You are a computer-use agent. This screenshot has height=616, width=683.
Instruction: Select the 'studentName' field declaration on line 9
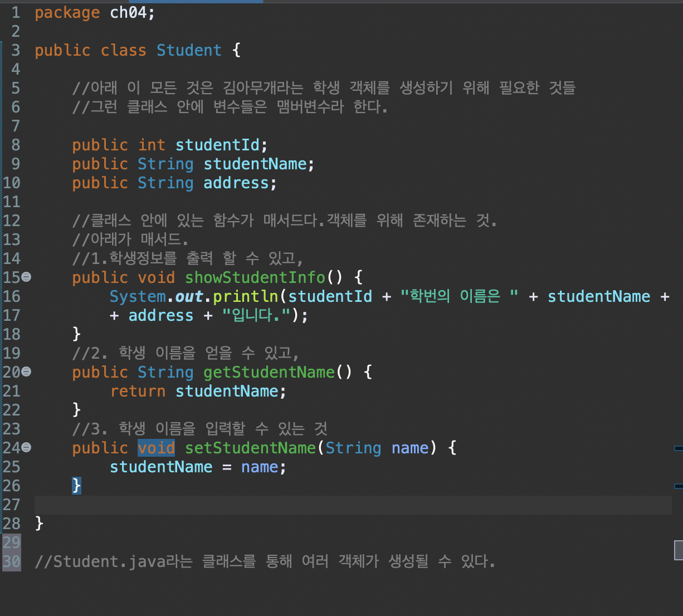point(255,164)
